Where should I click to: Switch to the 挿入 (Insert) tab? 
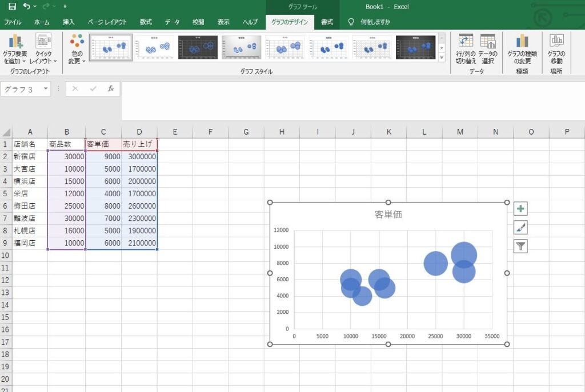coord(69,22)
